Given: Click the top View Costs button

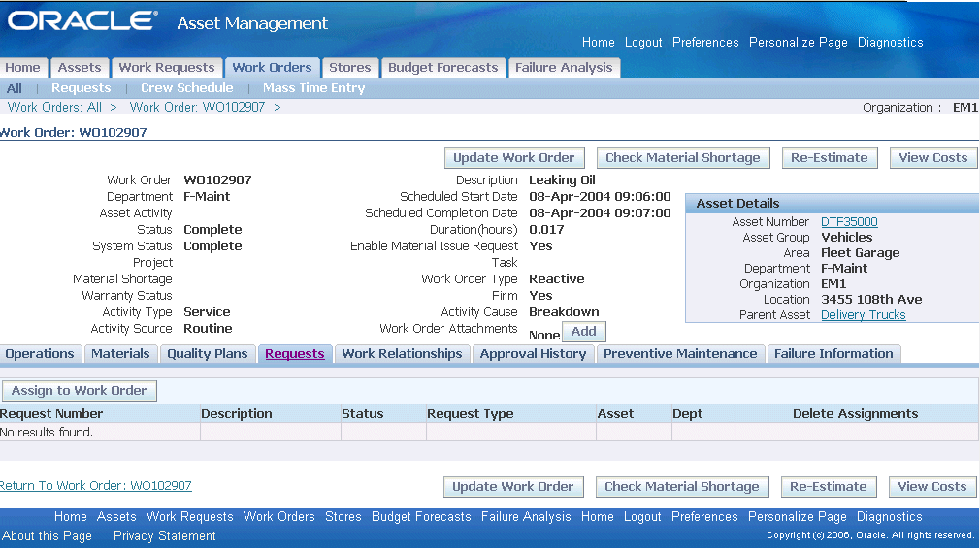Looking at the screenshot, I should [x=933, y=158].
